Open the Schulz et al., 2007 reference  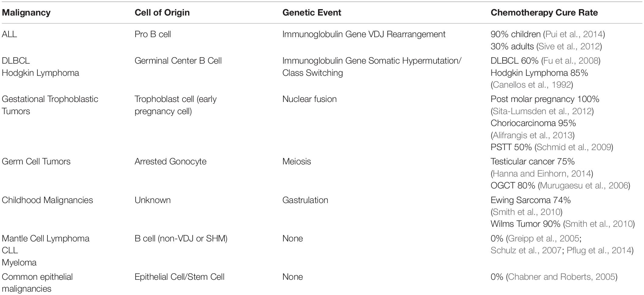point(526,250)
